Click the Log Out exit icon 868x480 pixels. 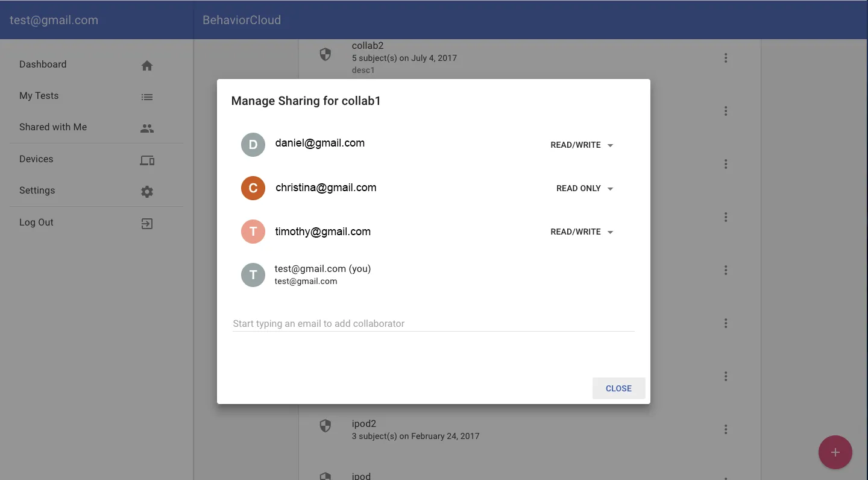tap(147, 224)
